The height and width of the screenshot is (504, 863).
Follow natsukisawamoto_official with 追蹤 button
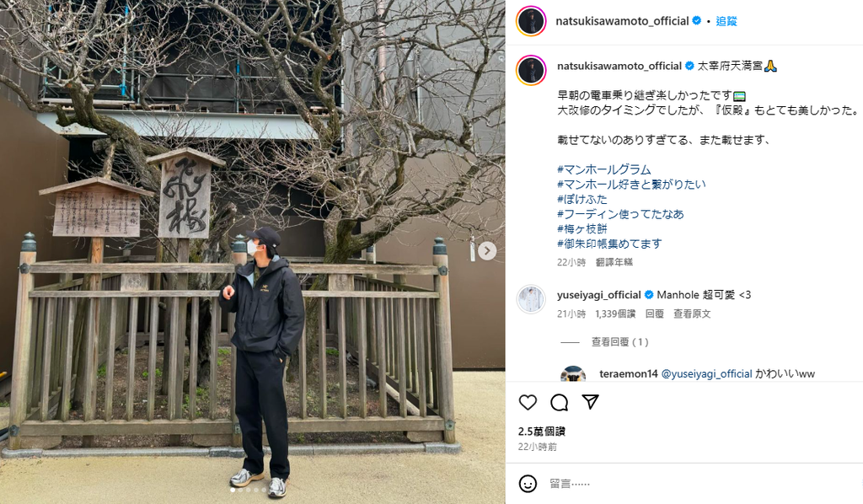coord(726,21)
